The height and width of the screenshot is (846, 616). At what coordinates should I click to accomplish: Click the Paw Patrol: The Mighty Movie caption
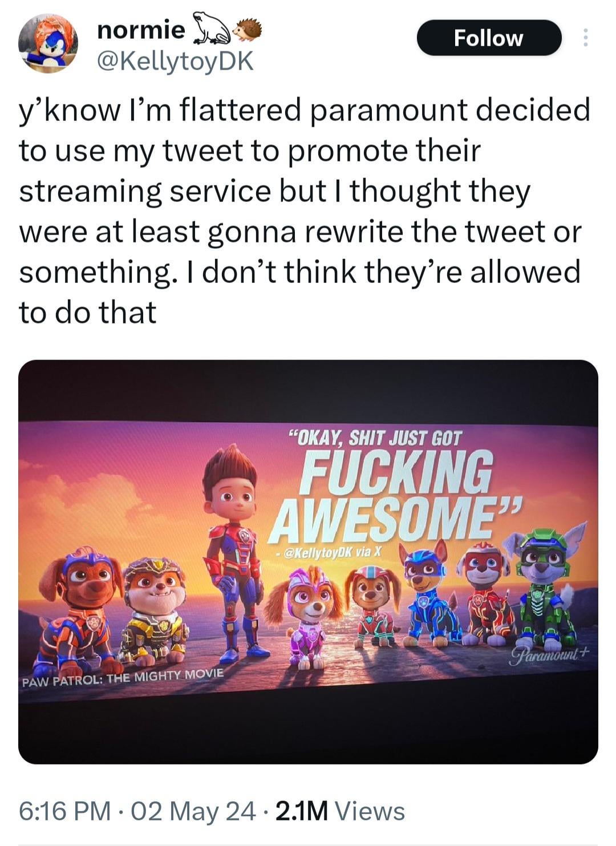123,677
